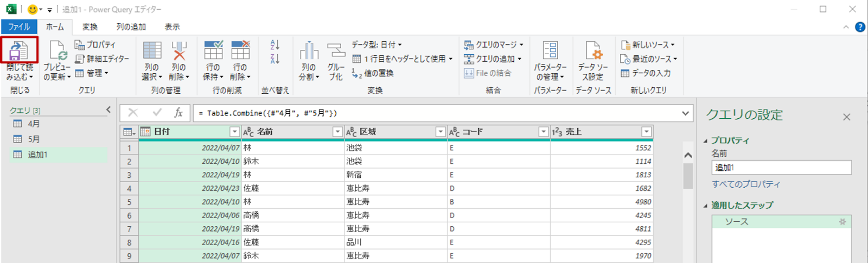Sort ascending with the A-Z icon
This screenshot has width=868, height=263.
[275, 45]
